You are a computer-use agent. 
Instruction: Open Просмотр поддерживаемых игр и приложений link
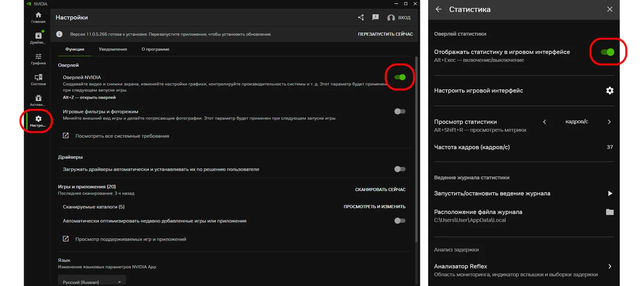131,239
